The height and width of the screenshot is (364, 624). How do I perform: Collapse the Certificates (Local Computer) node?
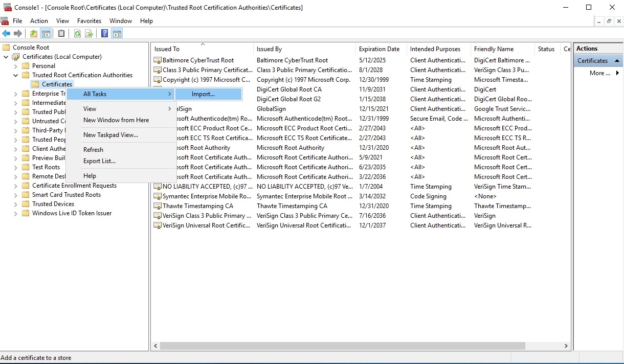(x=6, y=57)
